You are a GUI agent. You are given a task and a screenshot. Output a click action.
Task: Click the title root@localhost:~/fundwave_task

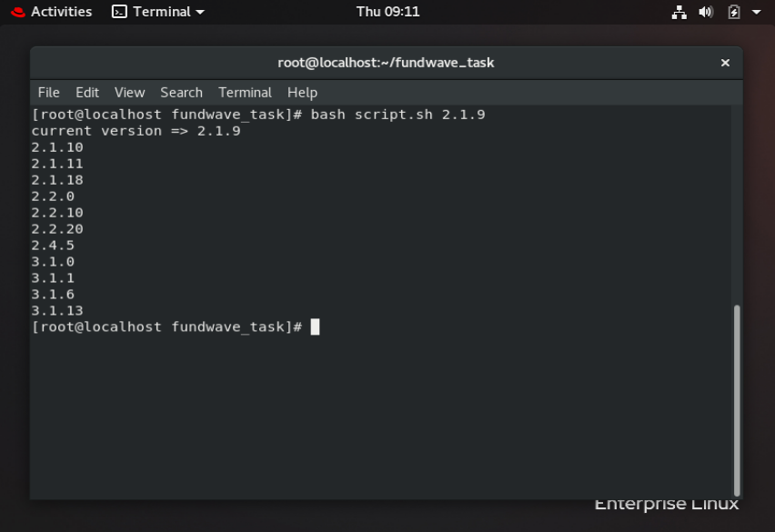(386, 63)
